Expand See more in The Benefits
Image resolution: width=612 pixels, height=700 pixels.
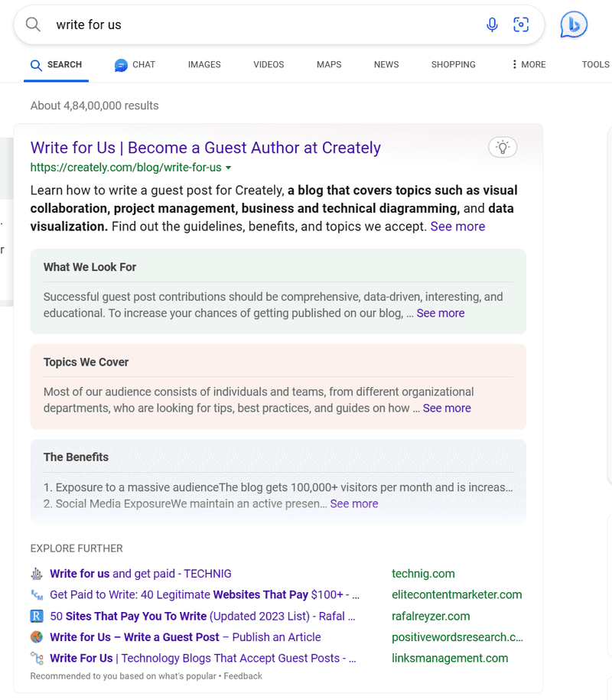coord(353,503)
